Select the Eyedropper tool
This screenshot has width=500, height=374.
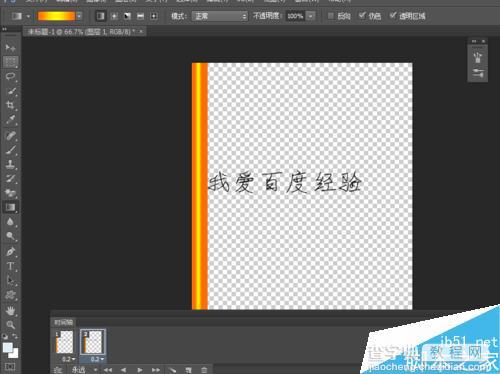(x=10, y=120)
